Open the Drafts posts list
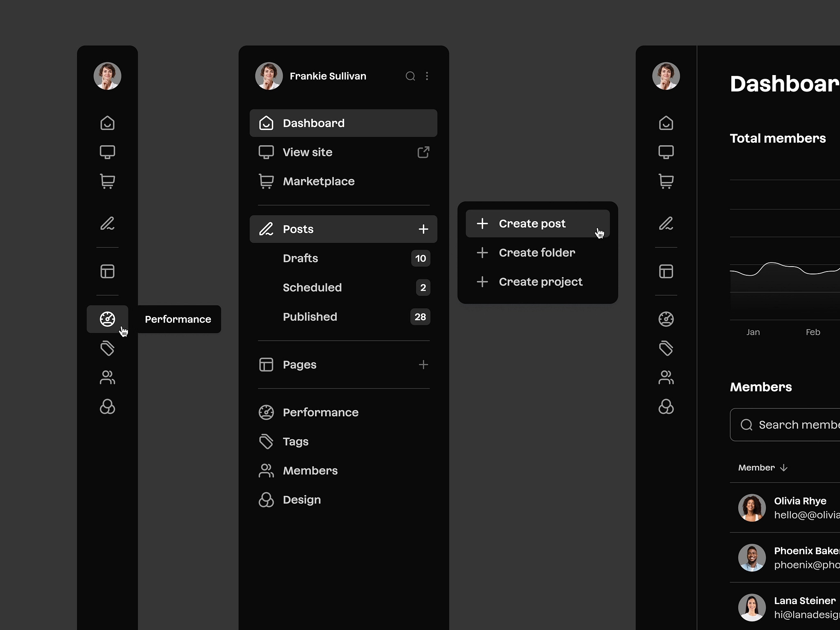Viewport: 840px width, 630px height. (x=301, y=258)
